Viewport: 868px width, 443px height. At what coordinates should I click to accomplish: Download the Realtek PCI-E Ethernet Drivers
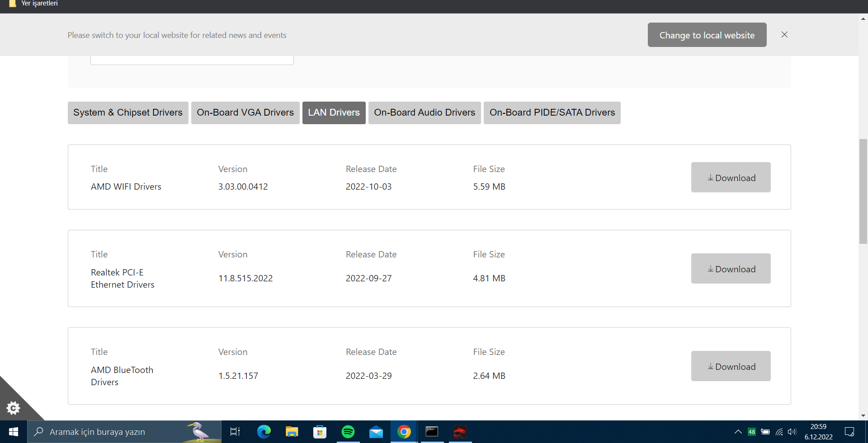(x=731, y=268)
